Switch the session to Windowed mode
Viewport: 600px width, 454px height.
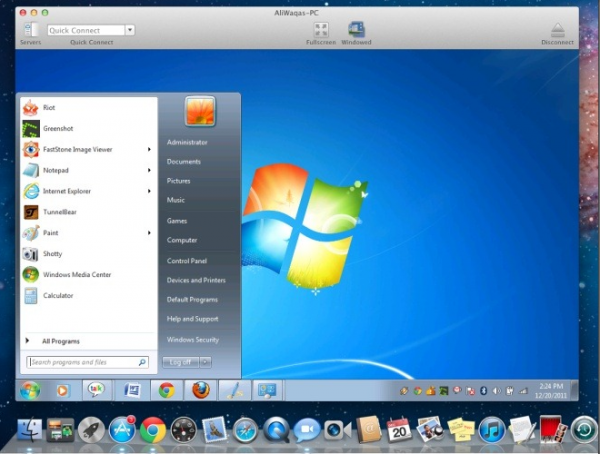pos(356,30)
